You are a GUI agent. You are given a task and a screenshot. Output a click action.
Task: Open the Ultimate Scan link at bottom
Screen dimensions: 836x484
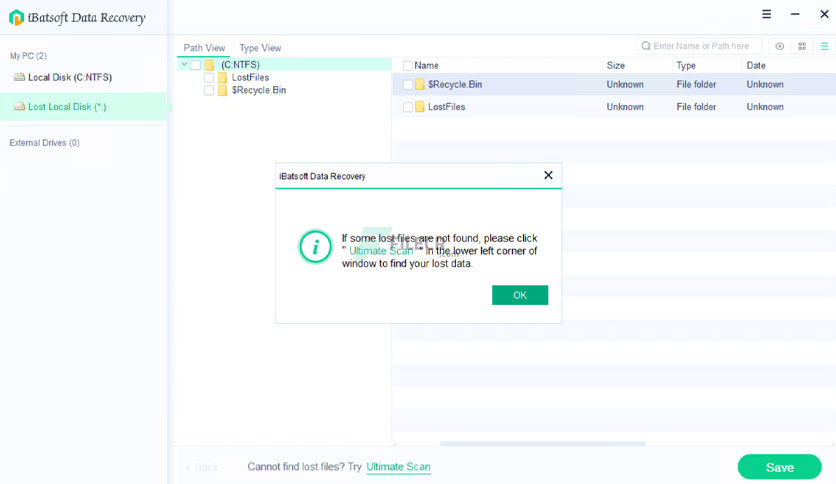pos(398,467)
